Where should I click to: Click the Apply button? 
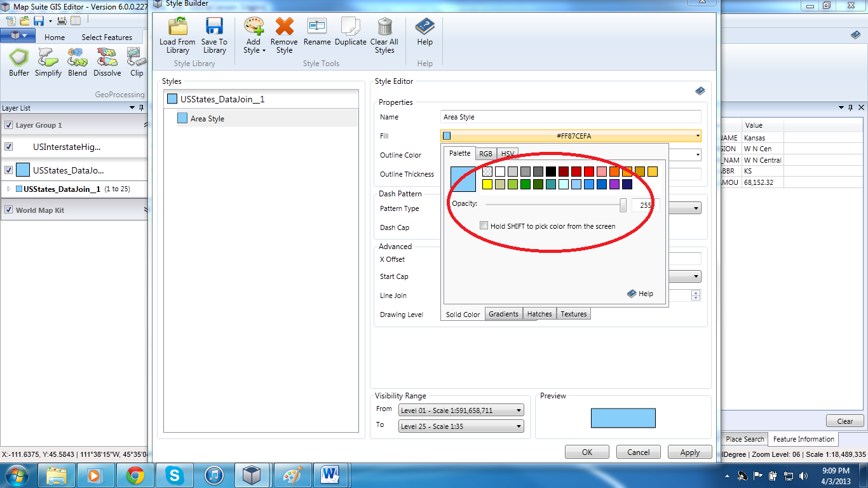click(689, 452)
